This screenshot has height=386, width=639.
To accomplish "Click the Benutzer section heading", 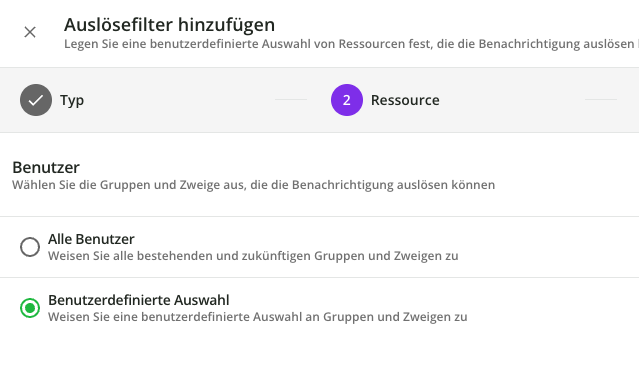I will [46, 168].
